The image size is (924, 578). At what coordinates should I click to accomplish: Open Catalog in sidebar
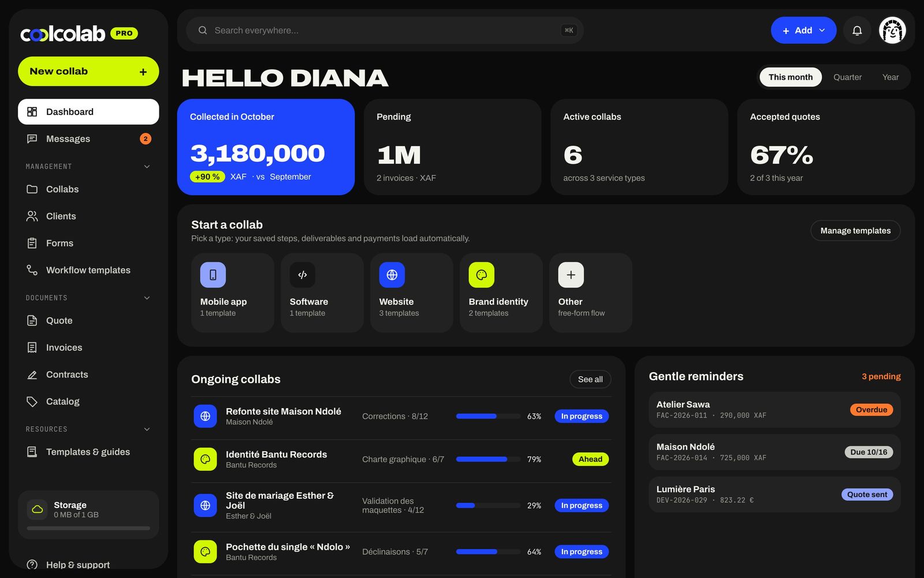click(88, 401)
